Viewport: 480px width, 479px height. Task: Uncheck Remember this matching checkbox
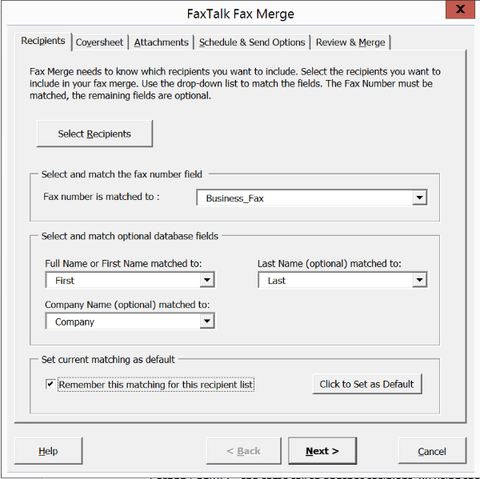[50, 384]
